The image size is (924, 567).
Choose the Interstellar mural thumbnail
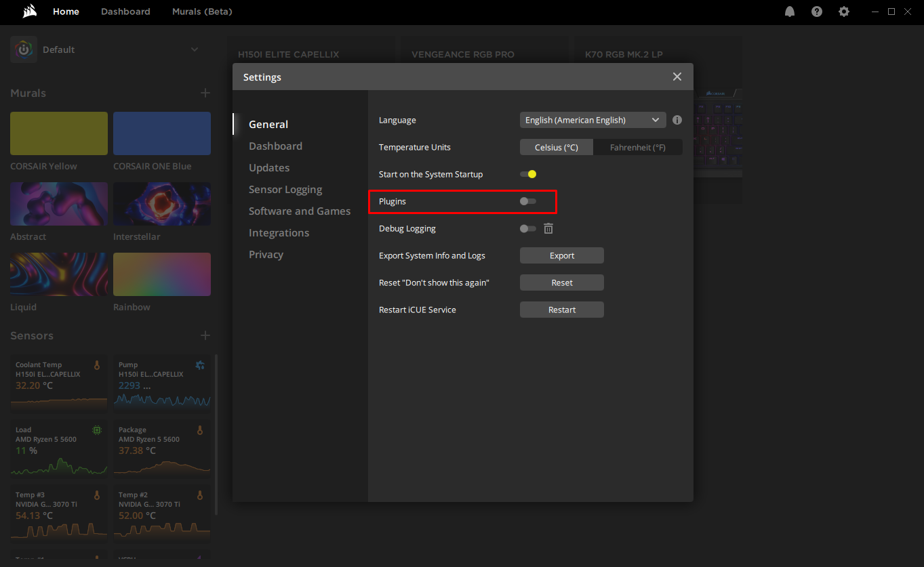[162, 204]
